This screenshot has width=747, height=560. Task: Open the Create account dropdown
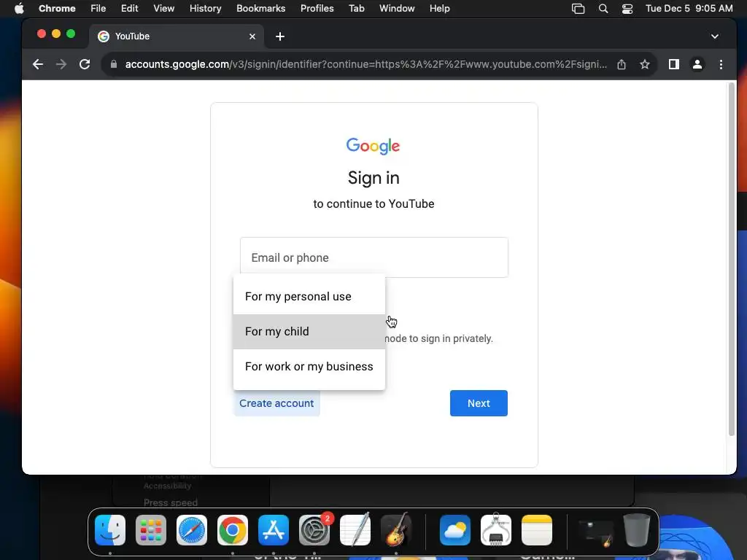point(276,403)
